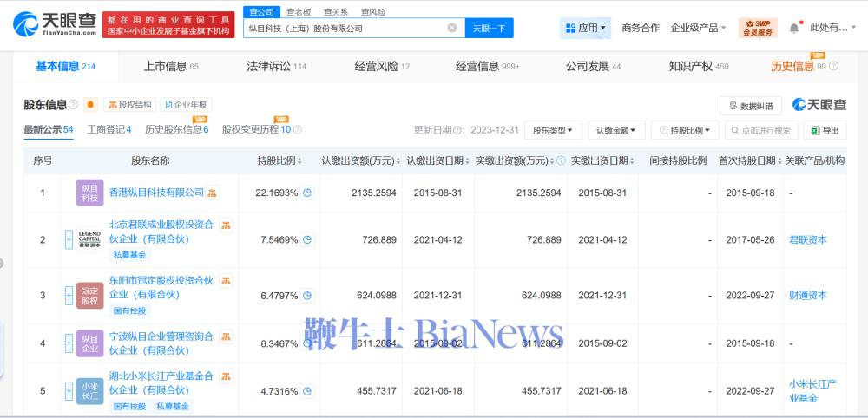Expand row 3 东阳市冠定 plus toggle
This screenshot has width=868, height=418.
coord(69,295)
